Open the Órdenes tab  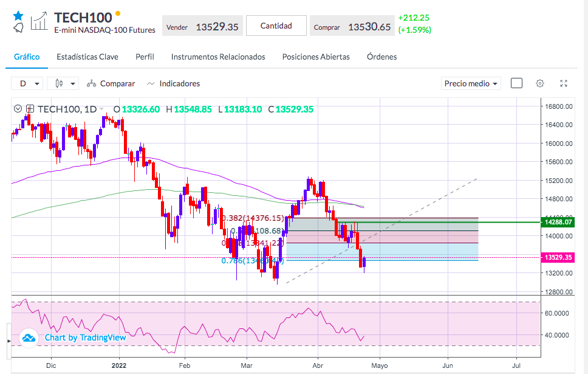[381, 57]
